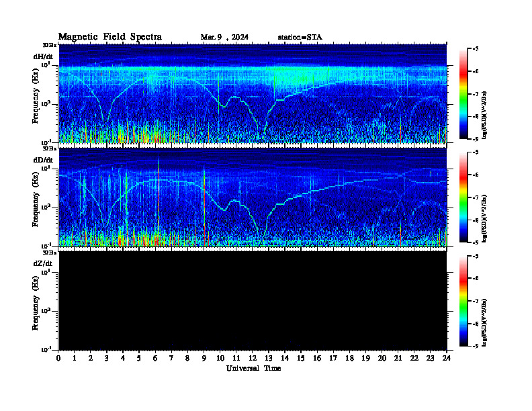The width and height of the screenshot is (532, 411).
Task: Click the "32Hz" label atop the dZ/dt panel
Action: point(49,253)
